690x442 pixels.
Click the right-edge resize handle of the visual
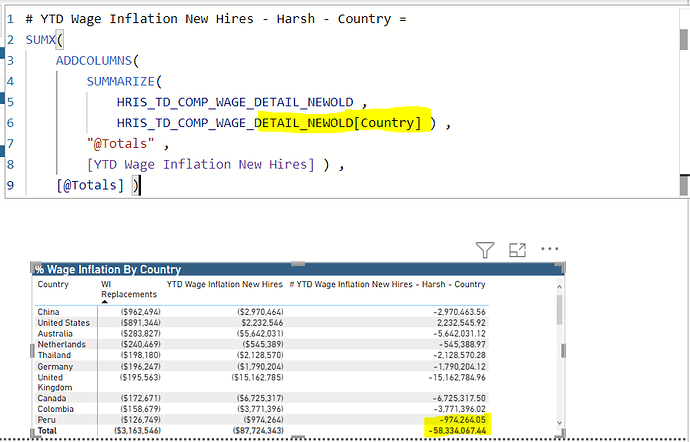click(563, 350)
